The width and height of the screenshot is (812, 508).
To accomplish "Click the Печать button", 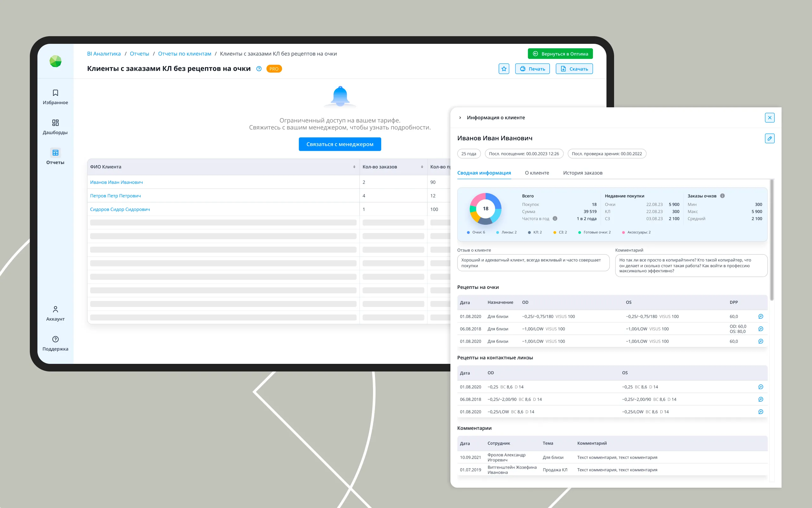I will [x=532, y=69].
